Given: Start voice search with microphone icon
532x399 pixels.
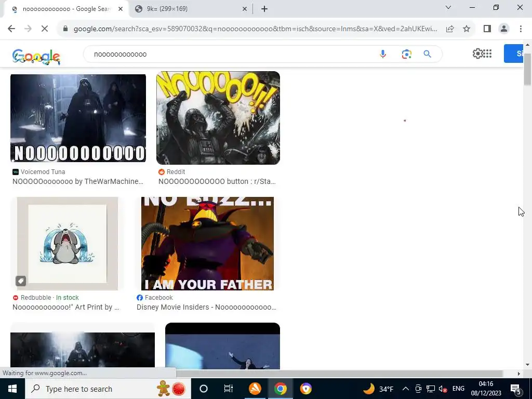Looking at the screenshot, I should [x=383, y=54].
